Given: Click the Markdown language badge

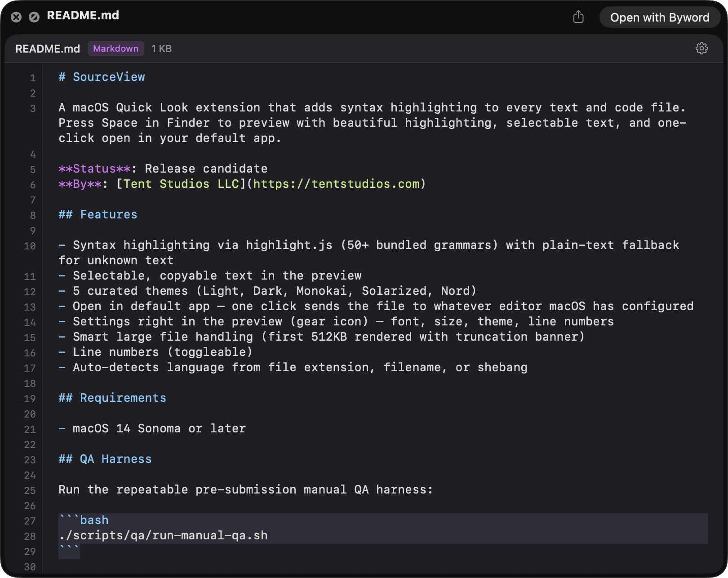Looking at the screenshot, I should [x=116, y=49].
